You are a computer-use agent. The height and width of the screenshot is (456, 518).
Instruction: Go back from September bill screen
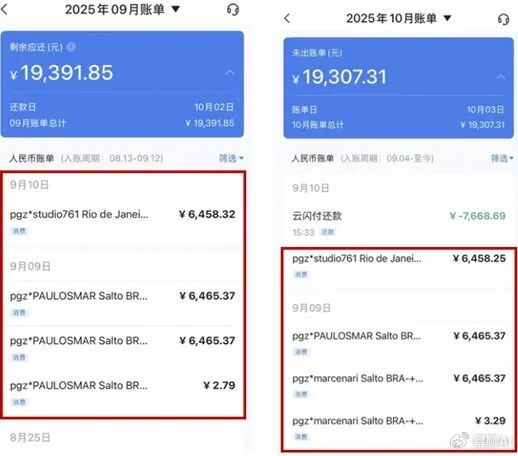coord(4,9)
